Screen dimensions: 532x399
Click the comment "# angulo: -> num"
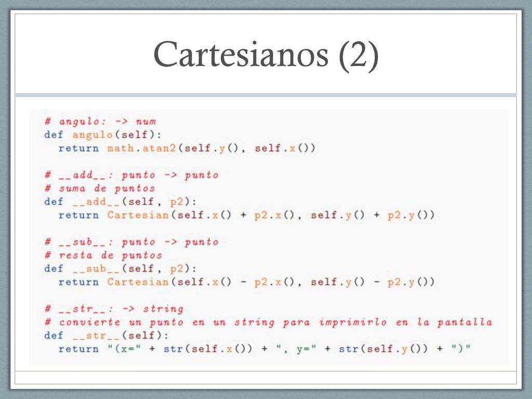(100, 122)
